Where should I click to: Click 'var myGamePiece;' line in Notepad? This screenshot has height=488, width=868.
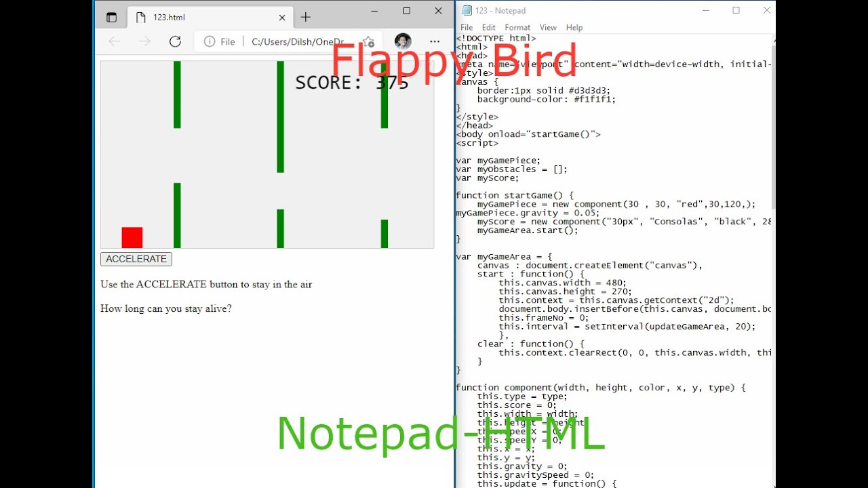(498, 161)
